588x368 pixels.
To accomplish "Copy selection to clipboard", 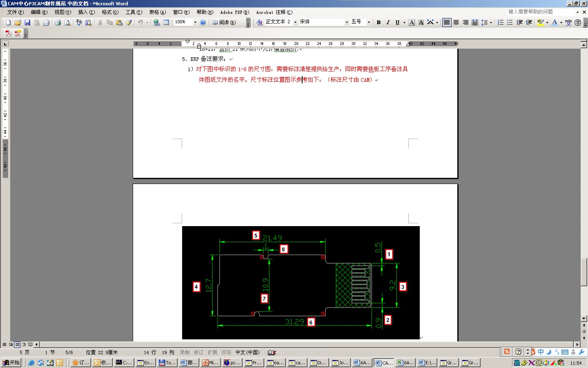I will click(x=109, y=22).
